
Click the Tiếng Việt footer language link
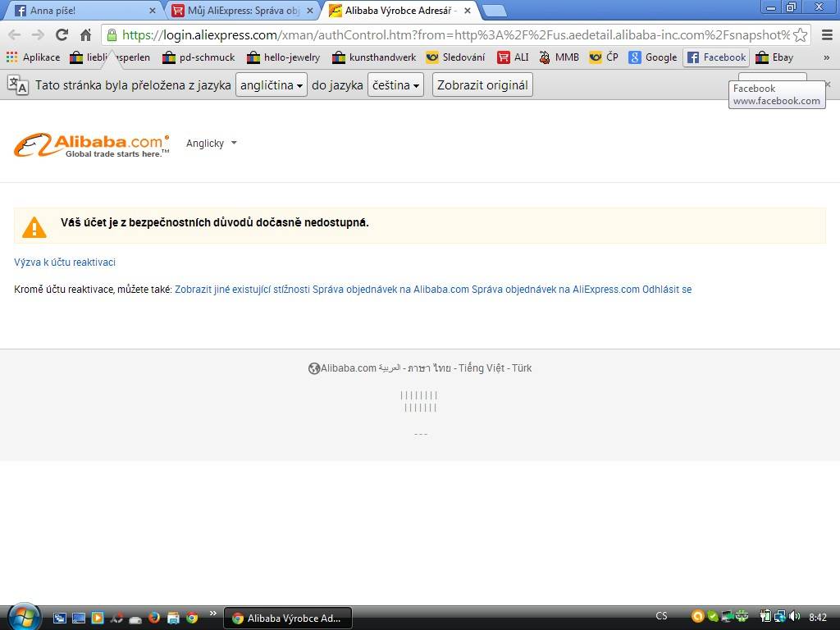481,368
